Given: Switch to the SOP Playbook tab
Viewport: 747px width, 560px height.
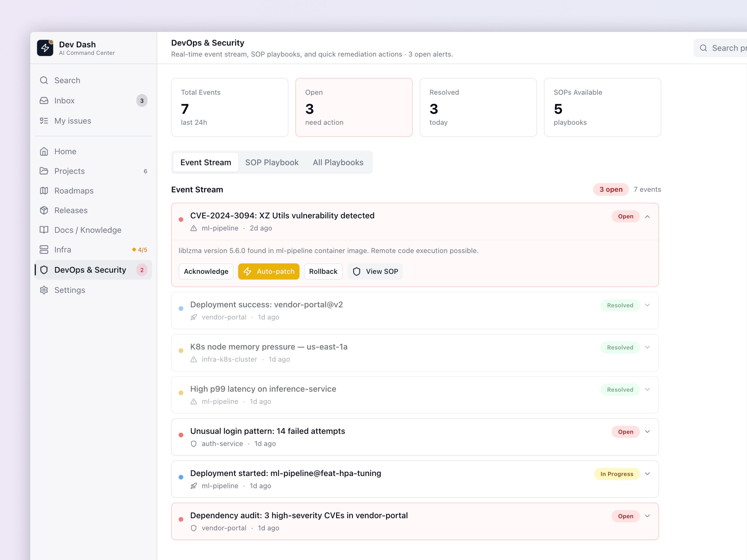Looking at the screenshot, I should click(272, 162).
